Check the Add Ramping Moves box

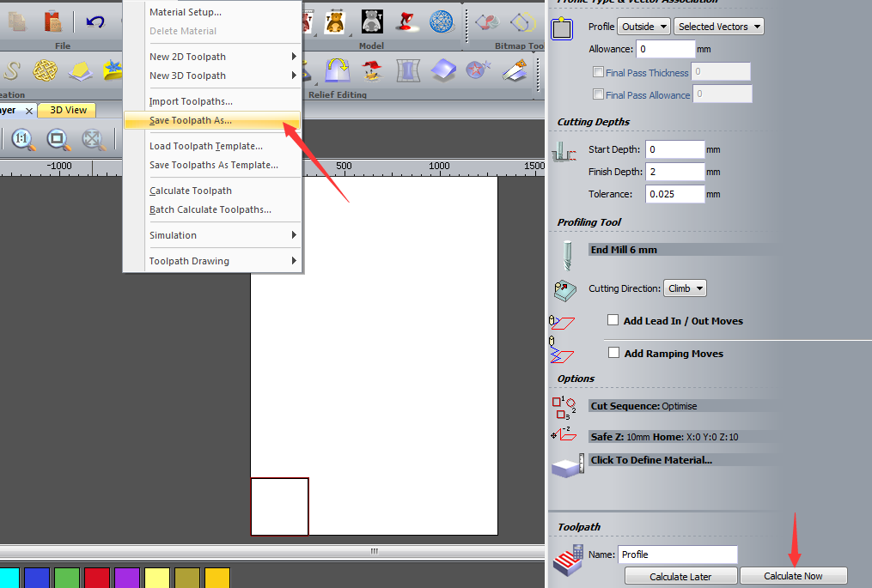click(x=613, y=353)
